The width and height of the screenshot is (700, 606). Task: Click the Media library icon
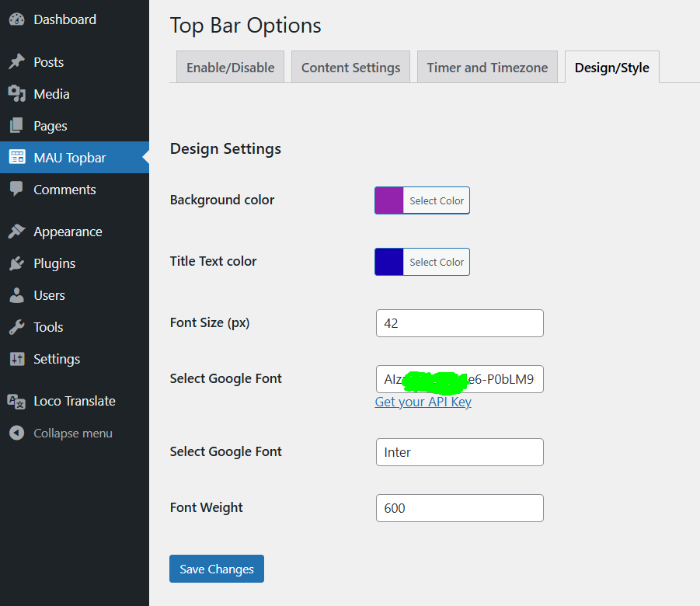coord(17,94)
